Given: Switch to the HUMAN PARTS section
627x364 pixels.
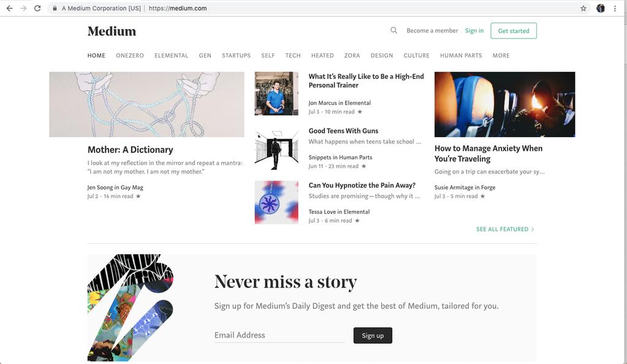Looking at the screenshot, I should pos(461,56).
